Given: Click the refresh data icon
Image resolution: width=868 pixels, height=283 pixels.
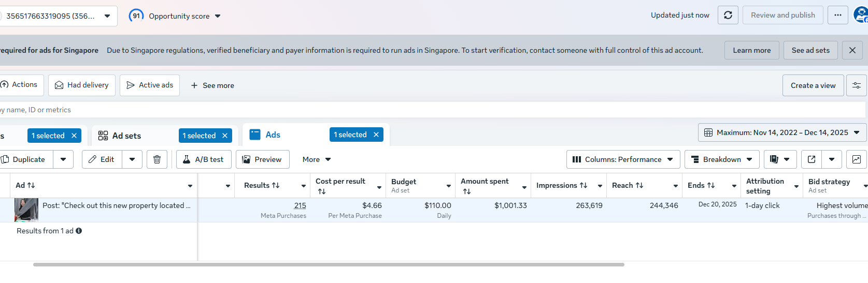Looking at the screenshot, I should [x=728, y=16].
